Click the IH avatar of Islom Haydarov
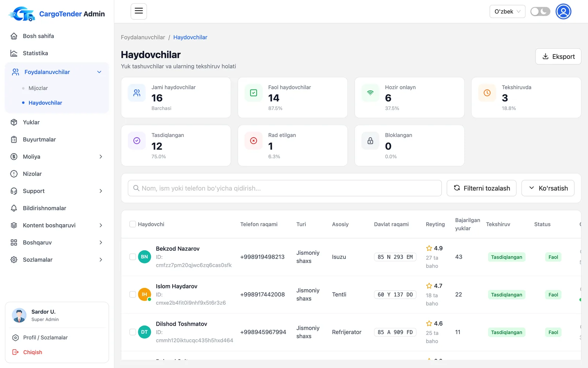The width and height of the screenshot is (588, 368). 144,294
